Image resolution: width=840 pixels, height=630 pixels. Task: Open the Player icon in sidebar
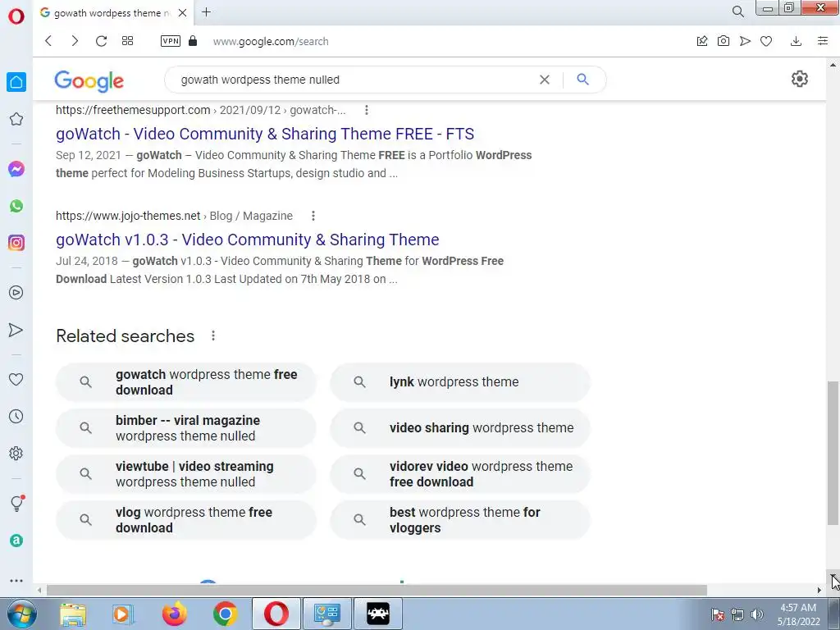pos(16,293)
